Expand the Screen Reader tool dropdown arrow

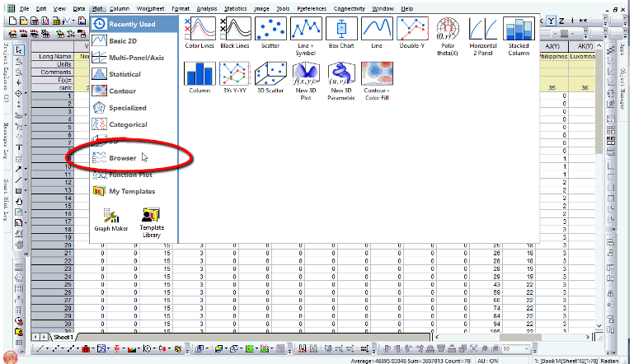tap(26, 93)
